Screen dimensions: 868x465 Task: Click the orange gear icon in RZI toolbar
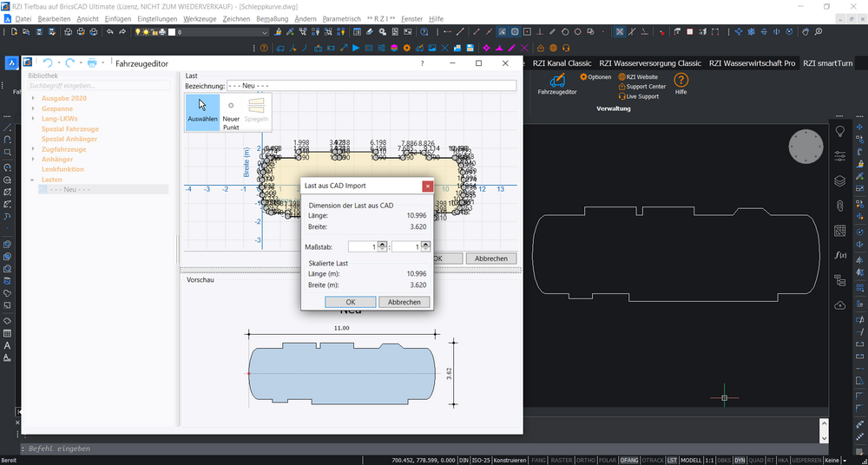[407, 49]
